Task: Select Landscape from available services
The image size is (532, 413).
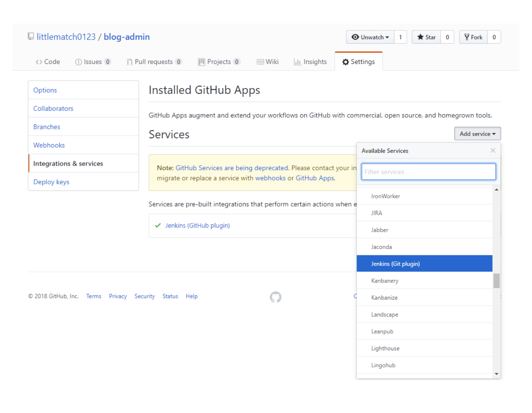Action: coord(425,314)
